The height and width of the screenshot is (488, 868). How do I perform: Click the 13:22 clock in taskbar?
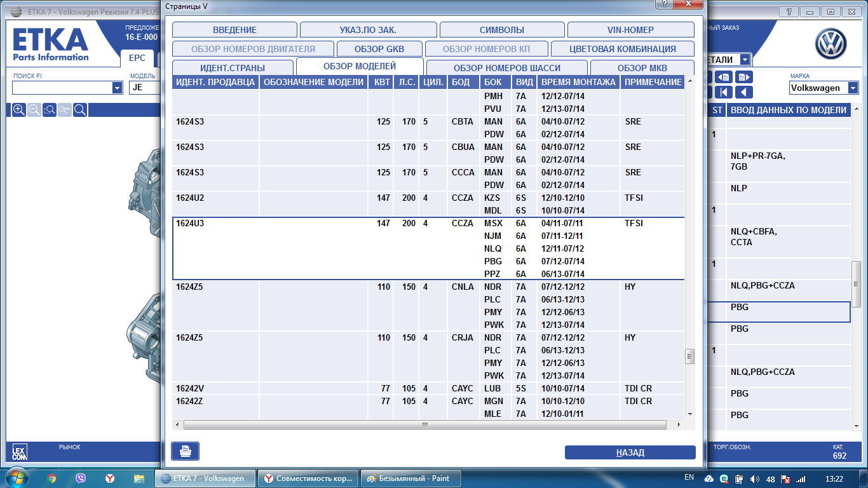[x=834, y=478]
